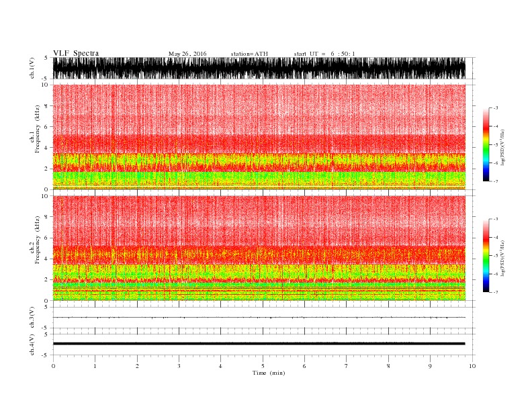Click time-axis tick label "2" minutes
Image resolution: width=532 pixels, height=411 pixels.
pos(137,366)
